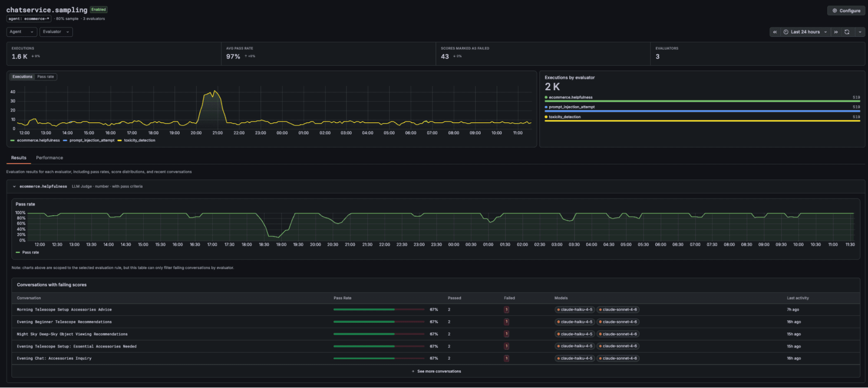Click failed count badge for Morning Telescope row
The image size is (868, 388).
pos(506,310)
